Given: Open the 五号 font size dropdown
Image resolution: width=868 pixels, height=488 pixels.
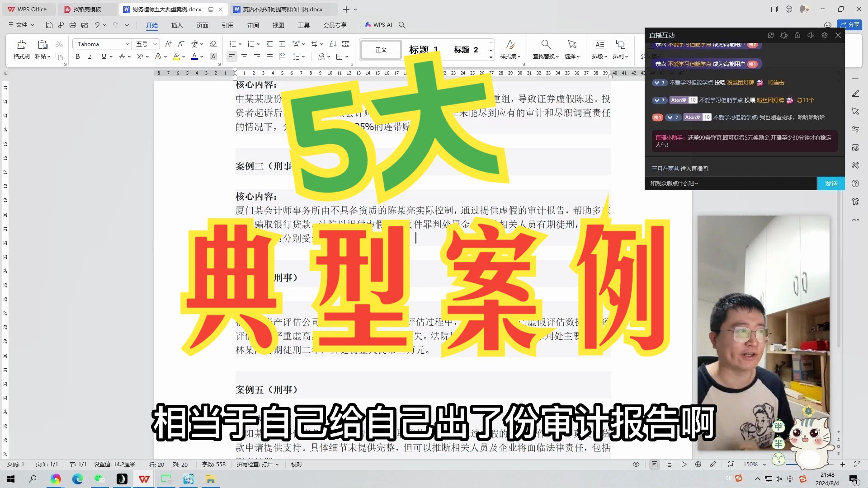Looking at the screenshot, I should click(x=155, y=44).
